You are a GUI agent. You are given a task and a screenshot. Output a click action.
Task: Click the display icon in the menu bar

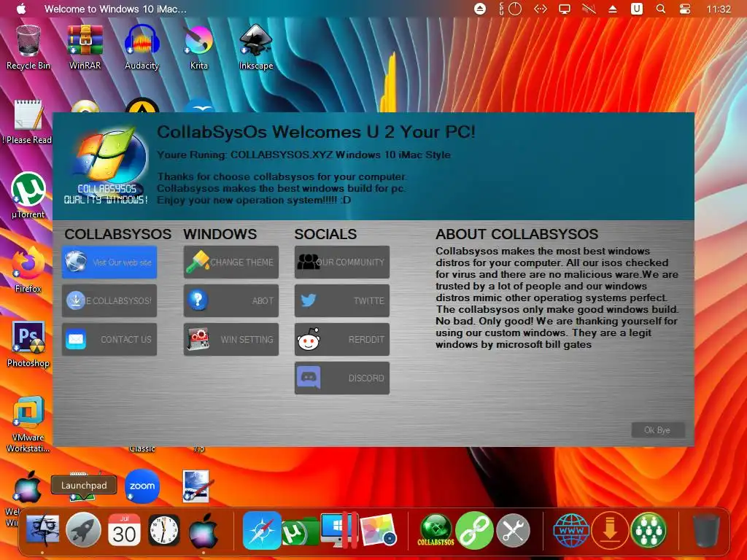[565, 9]
